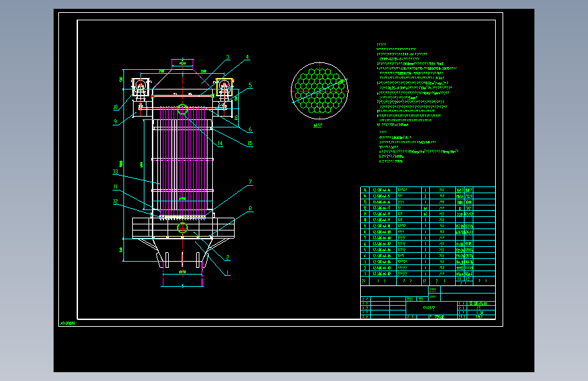Click callout number 2 near the bottom cone

[x=228, y=258]
